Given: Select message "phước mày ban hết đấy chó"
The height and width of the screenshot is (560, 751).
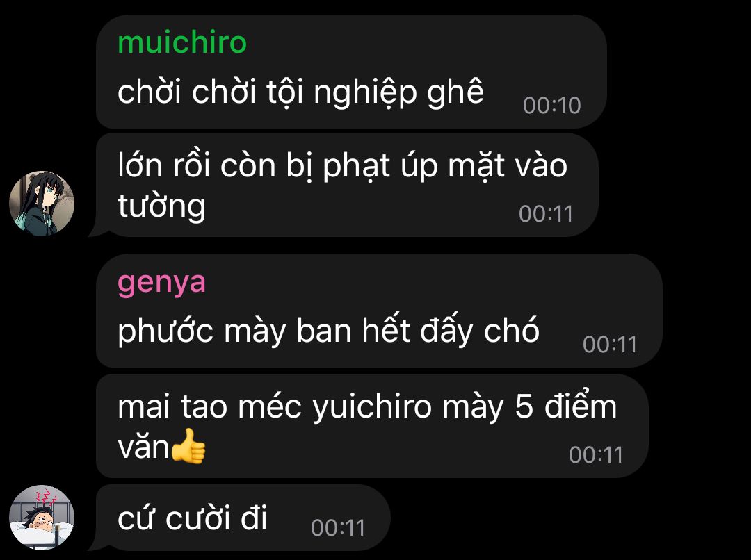Looking at the screenshot, I should (x=379, y=311).
